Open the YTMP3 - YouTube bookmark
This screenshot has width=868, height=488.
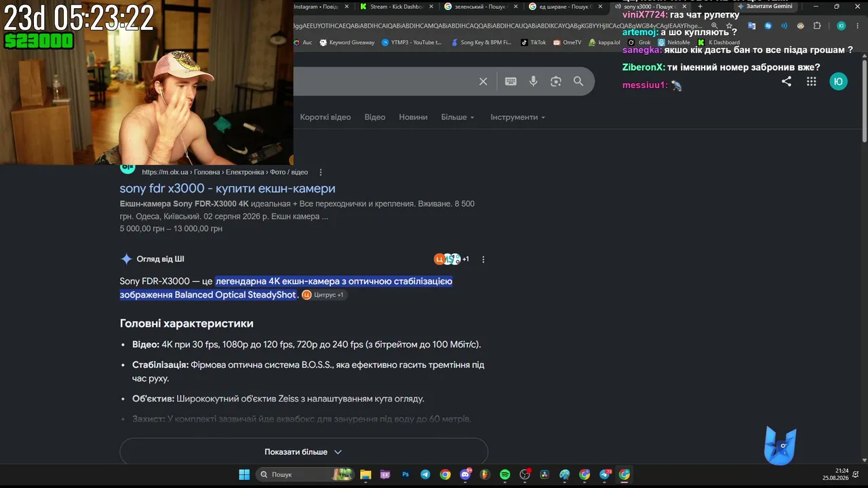point(411,42)
